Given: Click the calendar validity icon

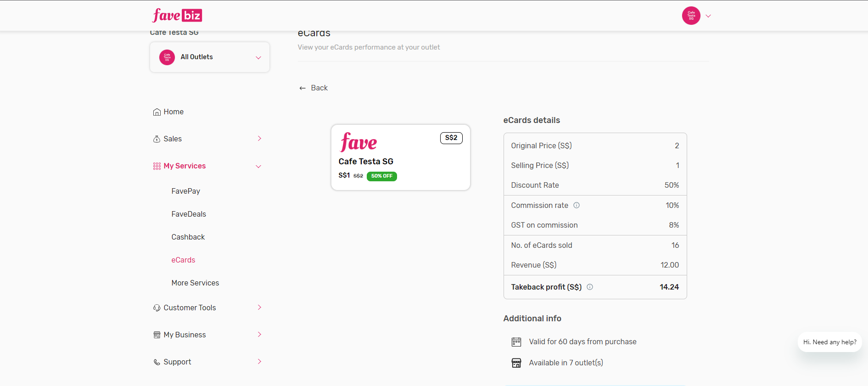Looking at the screenshot, I should pyautogui.click(x=516, y=342).
